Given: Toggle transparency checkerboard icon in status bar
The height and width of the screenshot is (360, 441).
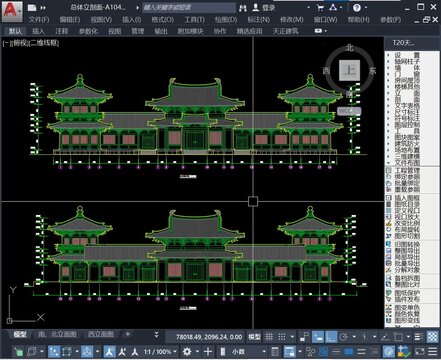Looking at the screenshot, I should click(432, 337).
